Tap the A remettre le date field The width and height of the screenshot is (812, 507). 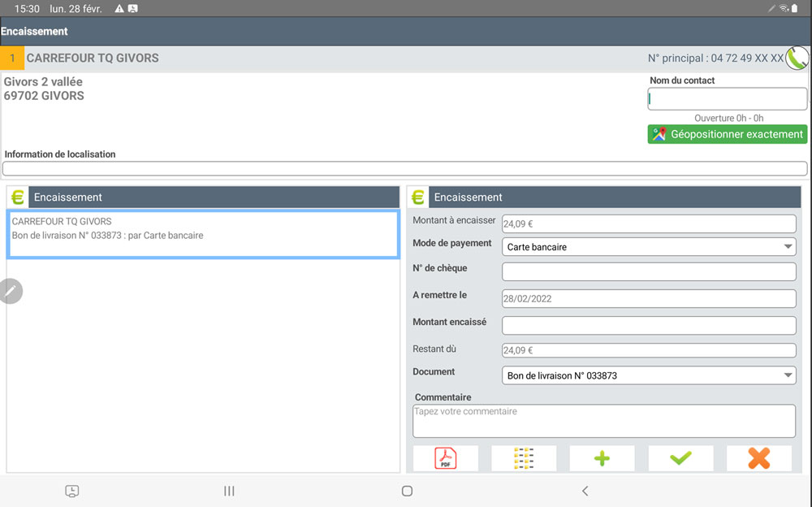[649, 299]
